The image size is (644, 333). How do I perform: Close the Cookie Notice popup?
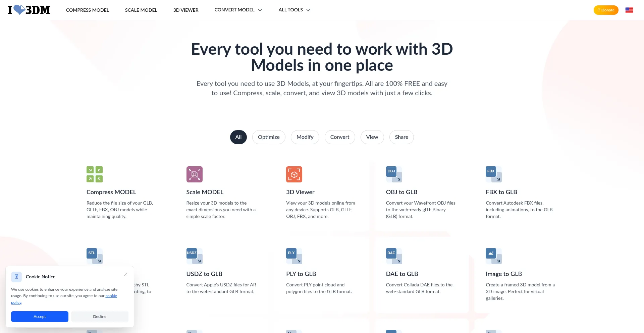pos(126,274)
